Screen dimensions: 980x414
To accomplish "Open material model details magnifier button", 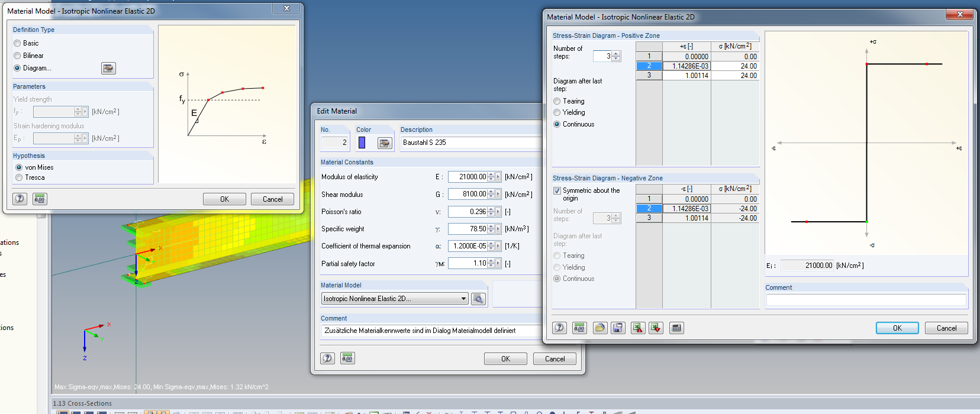I will click(x=478, y=299).
